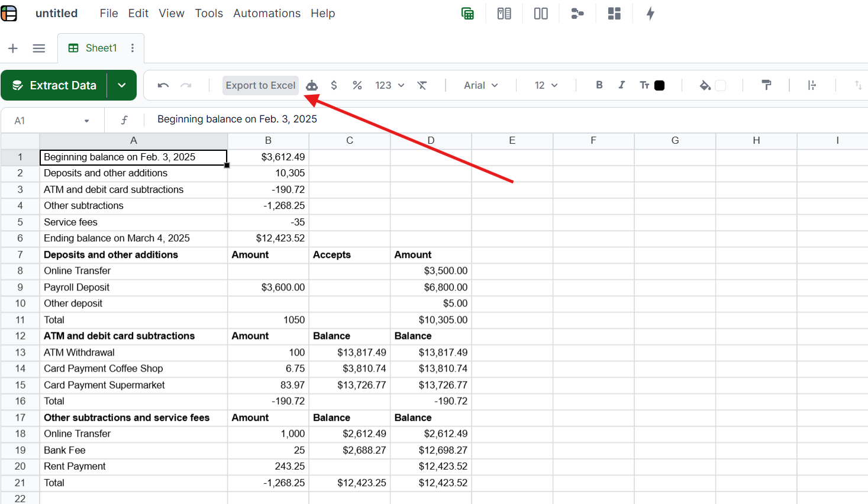Open the workflow nodes icon
Viewport: 868px width, 504px height.
click(577, 14)
